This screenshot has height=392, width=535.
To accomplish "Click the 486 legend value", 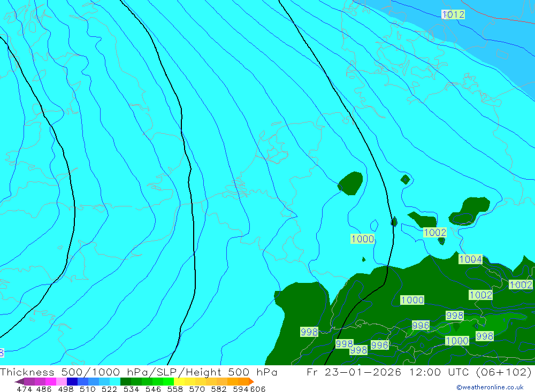I will 44,389.
